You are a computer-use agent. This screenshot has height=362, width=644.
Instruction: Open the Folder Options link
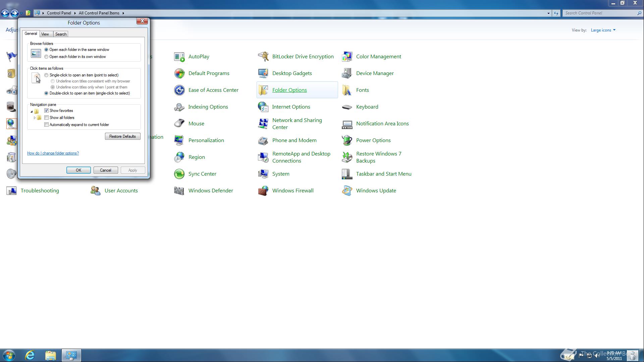tap(289, 90)
